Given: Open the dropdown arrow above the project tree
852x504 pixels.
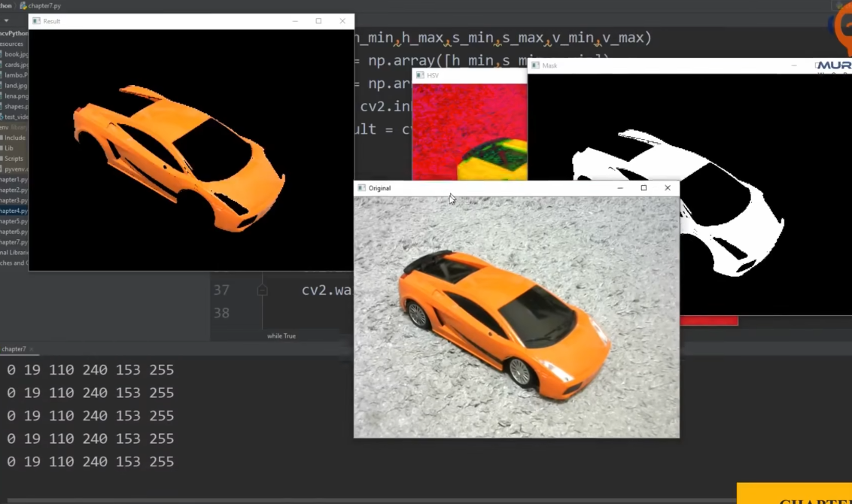Looking at the screenshot, I should tap(6, 20).
